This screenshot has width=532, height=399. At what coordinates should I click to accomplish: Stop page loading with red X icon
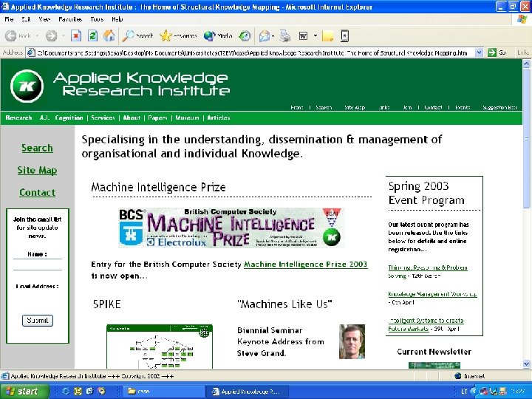pos(76,35)
